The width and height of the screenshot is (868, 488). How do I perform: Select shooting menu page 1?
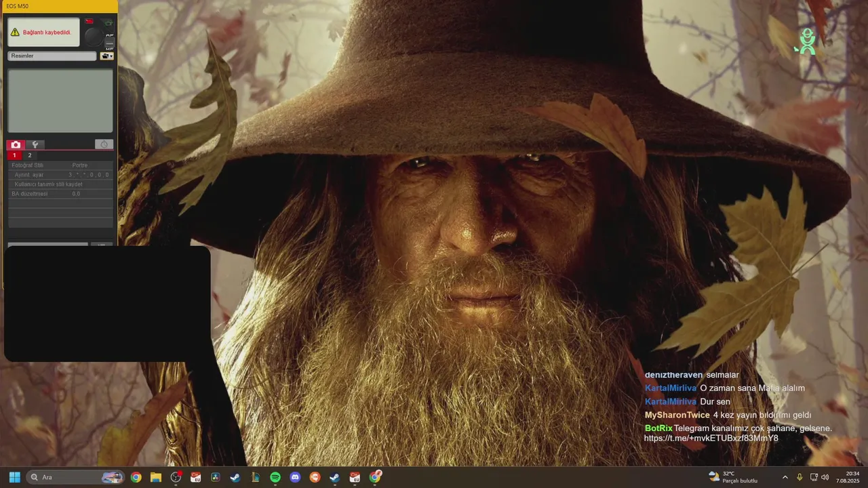click(14, 155)
